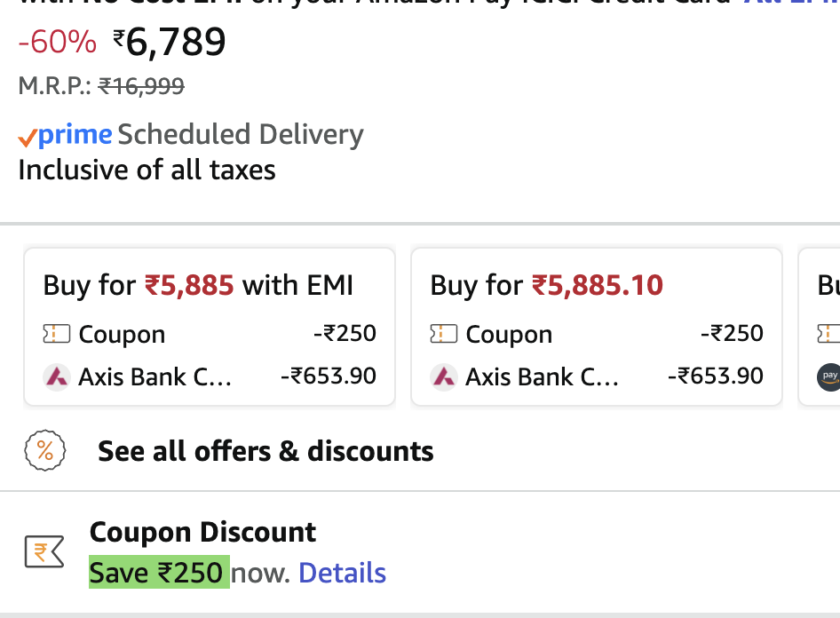Viewport: 840px width, 618px height.
Task: Click the coupon ticket icon in first EMI card
Action: pos(56,334)
